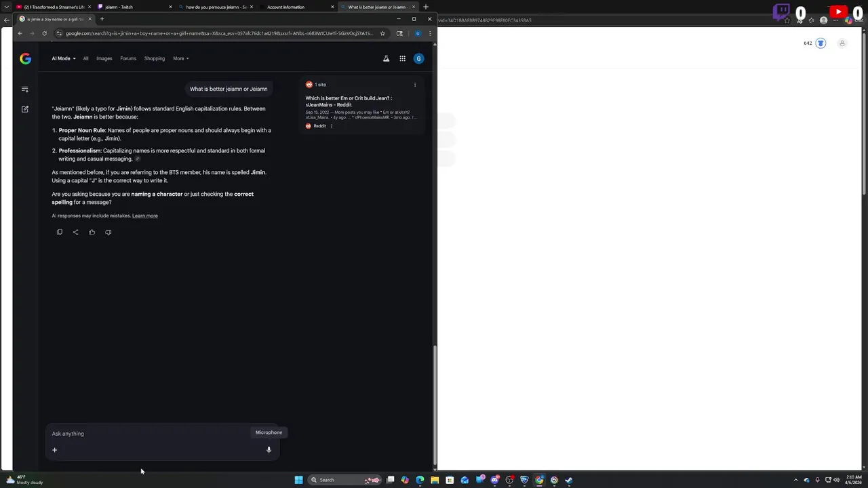Image resolution: width=868 pixels, height=488 pixels.
Task: Activate the microphone voice input
Action: tap(269, 449)
